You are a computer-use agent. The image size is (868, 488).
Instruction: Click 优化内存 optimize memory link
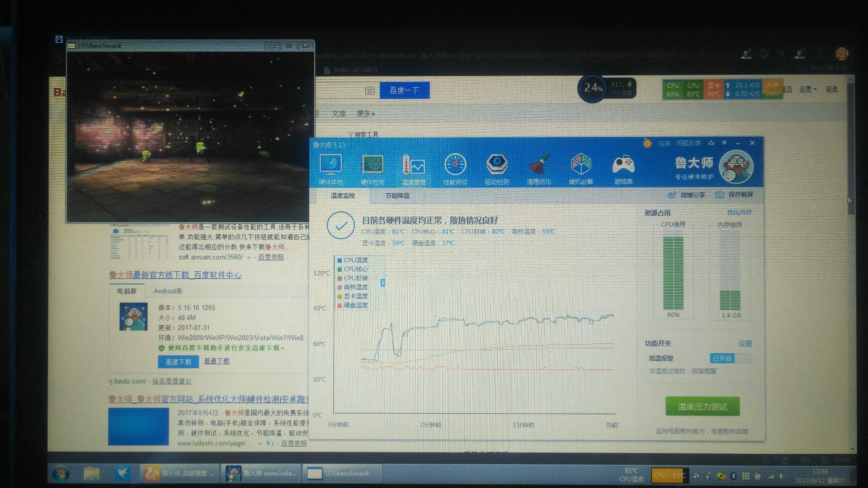(x=739, y=212)
